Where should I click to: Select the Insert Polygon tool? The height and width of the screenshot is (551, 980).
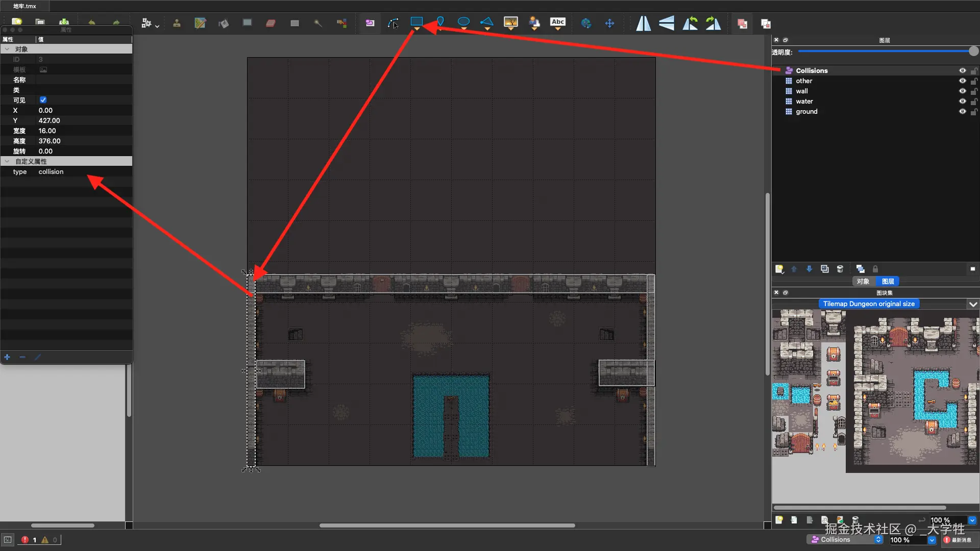[x=487, y=22]
